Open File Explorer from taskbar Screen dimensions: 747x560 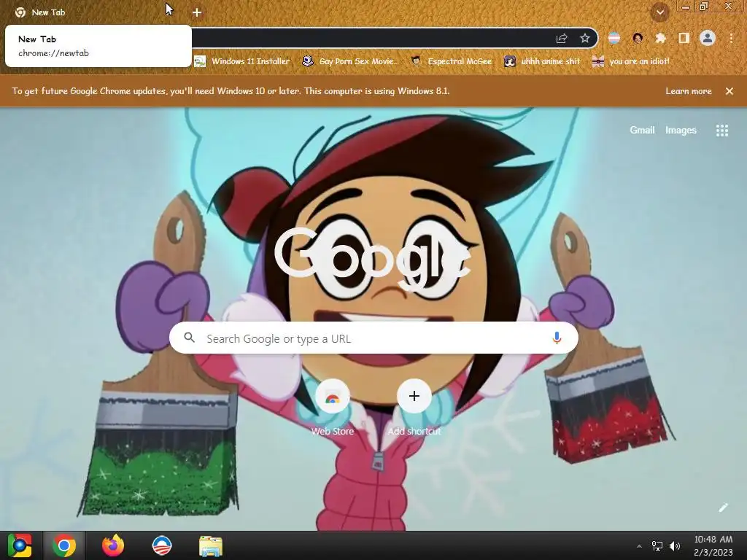coord(210,545)
